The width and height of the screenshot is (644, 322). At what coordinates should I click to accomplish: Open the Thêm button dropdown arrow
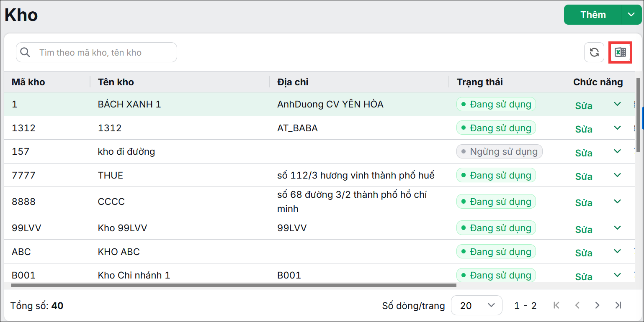click(x=631, y=15)
